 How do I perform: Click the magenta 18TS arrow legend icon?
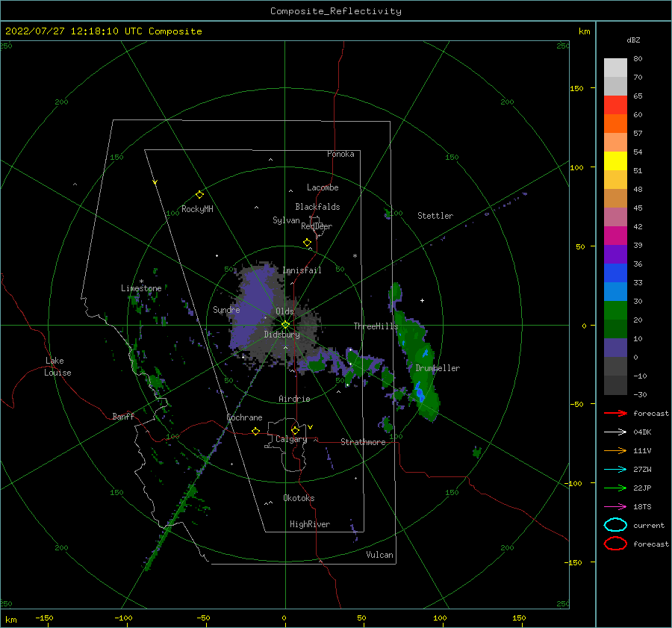pyautogui.click(x=615, y=507)
